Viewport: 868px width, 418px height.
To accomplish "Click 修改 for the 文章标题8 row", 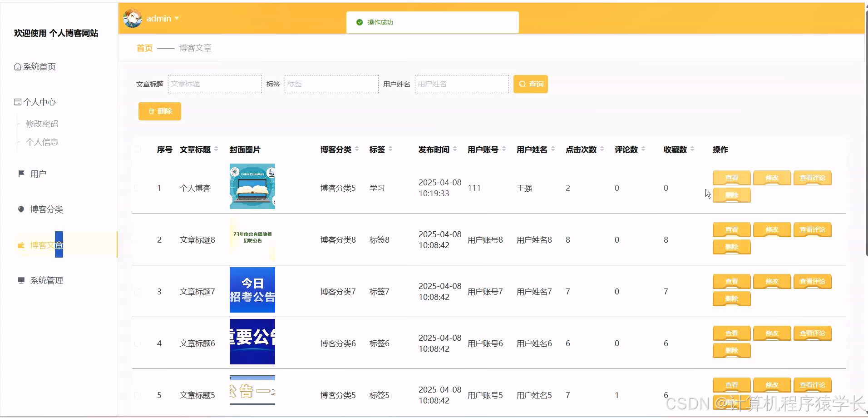I will 772,229.
